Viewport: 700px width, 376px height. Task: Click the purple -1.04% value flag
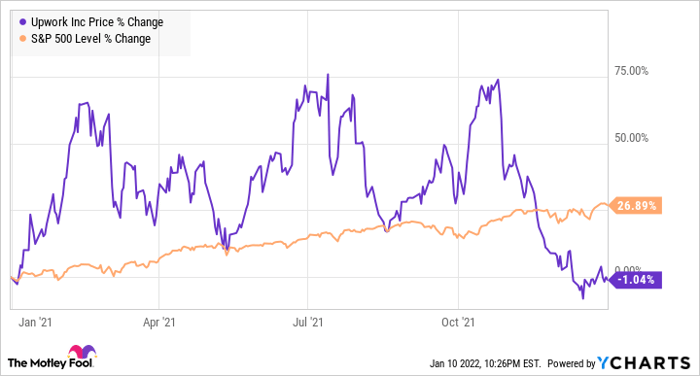pyautogui.click(x=635, y=280)
